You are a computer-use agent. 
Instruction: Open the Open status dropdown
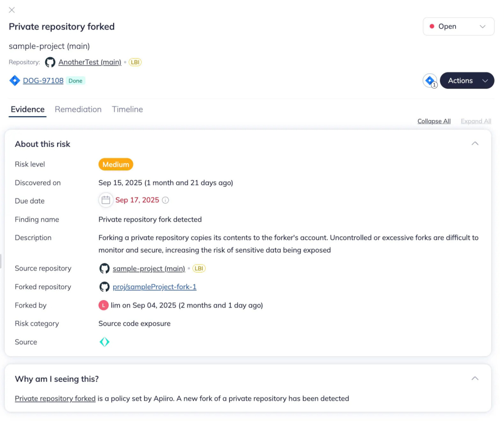click(458, 27)
